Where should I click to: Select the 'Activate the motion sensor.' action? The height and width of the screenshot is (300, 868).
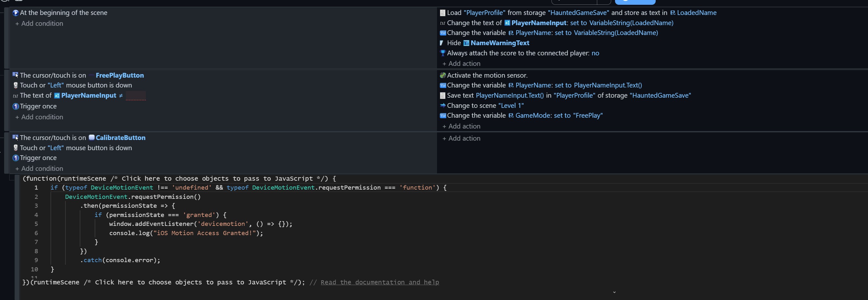pos(487,75)
